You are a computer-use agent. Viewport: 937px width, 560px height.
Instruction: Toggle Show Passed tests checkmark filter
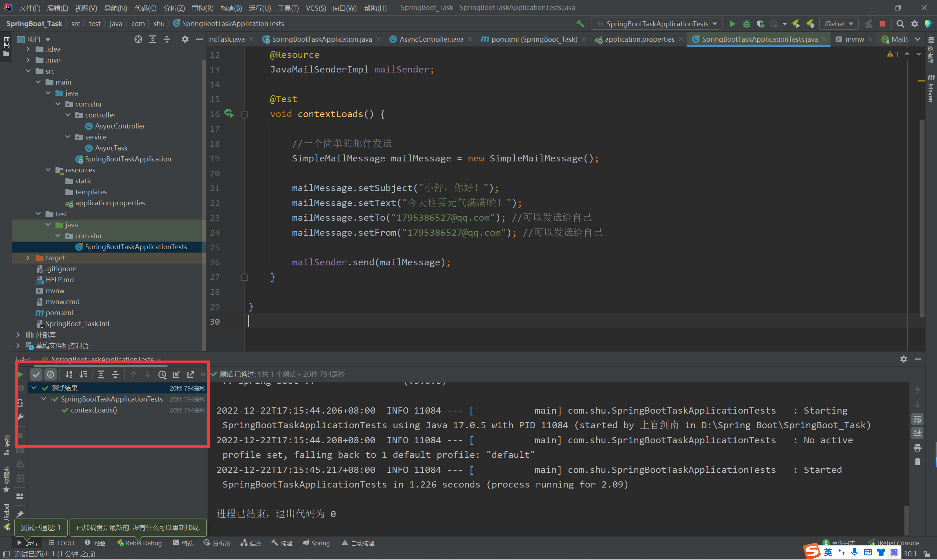coord(36,374)
